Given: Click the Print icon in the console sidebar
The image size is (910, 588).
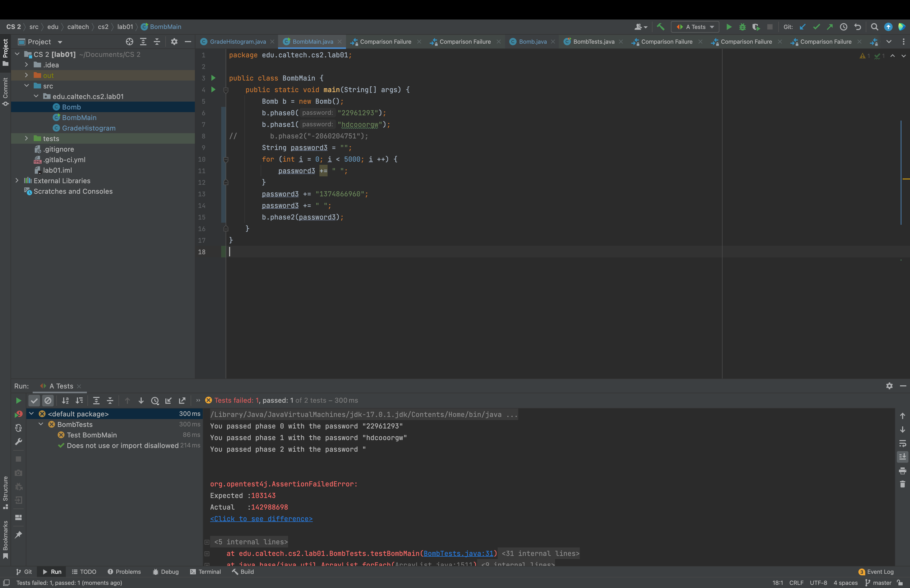Looking at the screenshot, I should pyautogui.click(x=902, y=471).
